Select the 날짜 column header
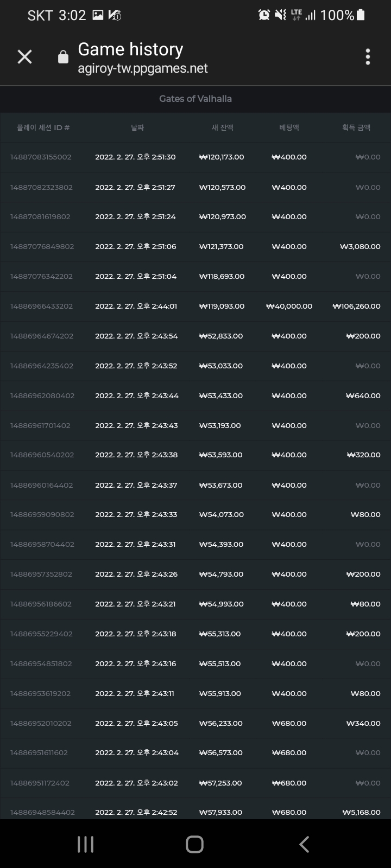 click(137, 127)
